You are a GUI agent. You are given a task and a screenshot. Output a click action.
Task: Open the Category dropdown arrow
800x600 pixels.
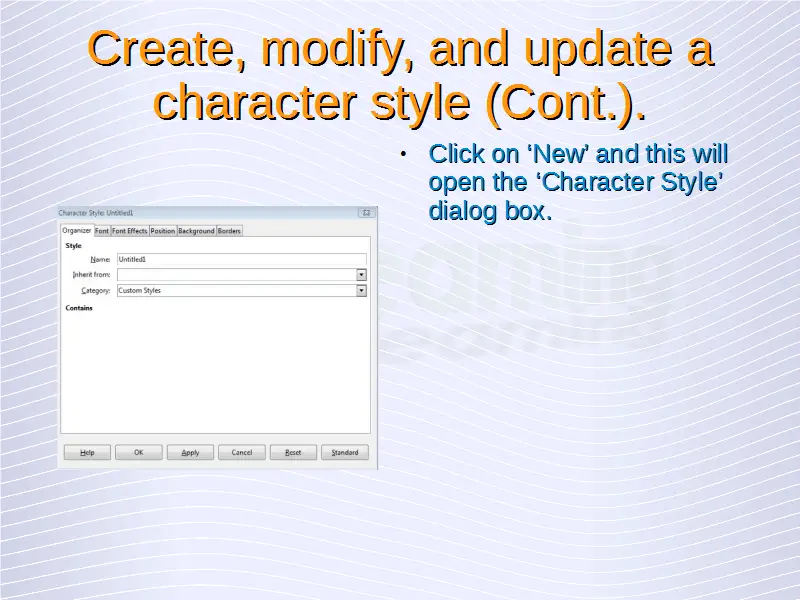pyautogui.click(x=361, y=290)
